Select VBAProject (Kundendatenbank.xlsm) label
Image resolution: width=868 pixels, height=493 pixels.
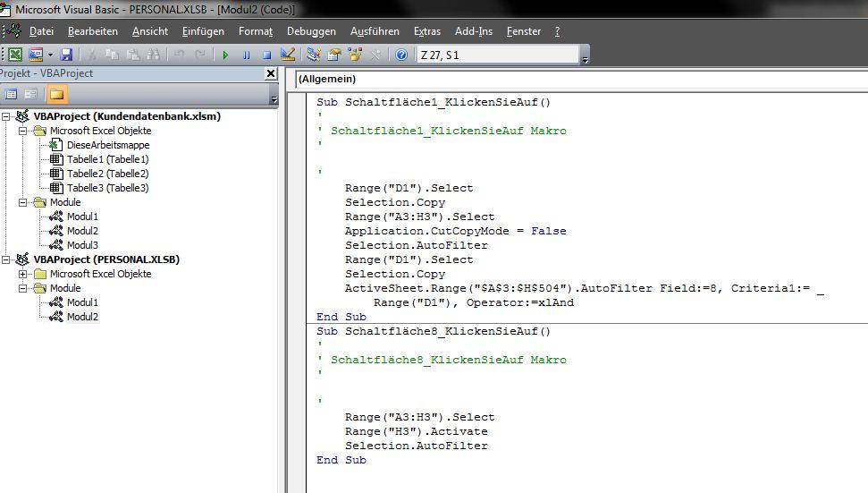tap(127, 116)
